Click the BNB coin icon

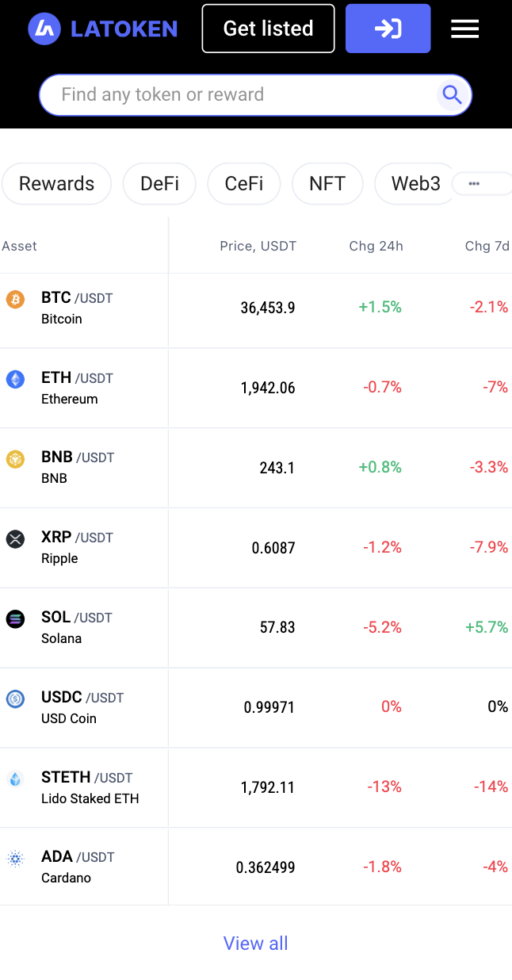[x=15, y=459]
